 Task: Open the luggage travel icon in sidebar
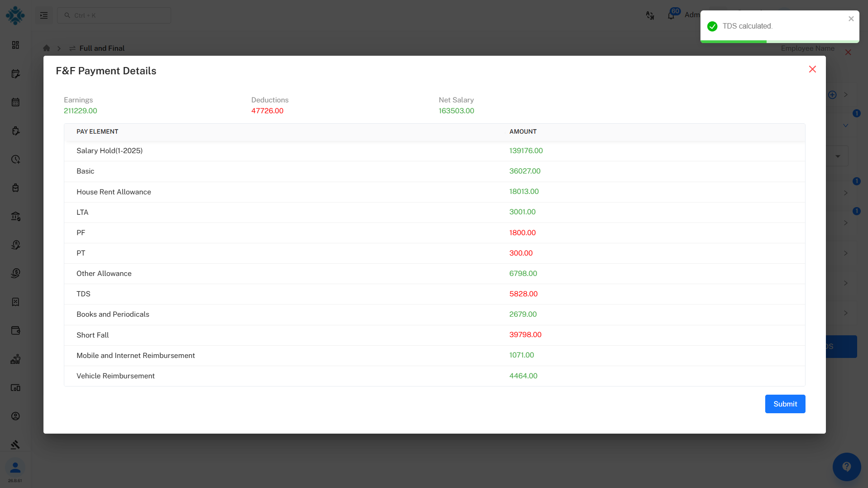pyautogui.click(x=15, y=188)
